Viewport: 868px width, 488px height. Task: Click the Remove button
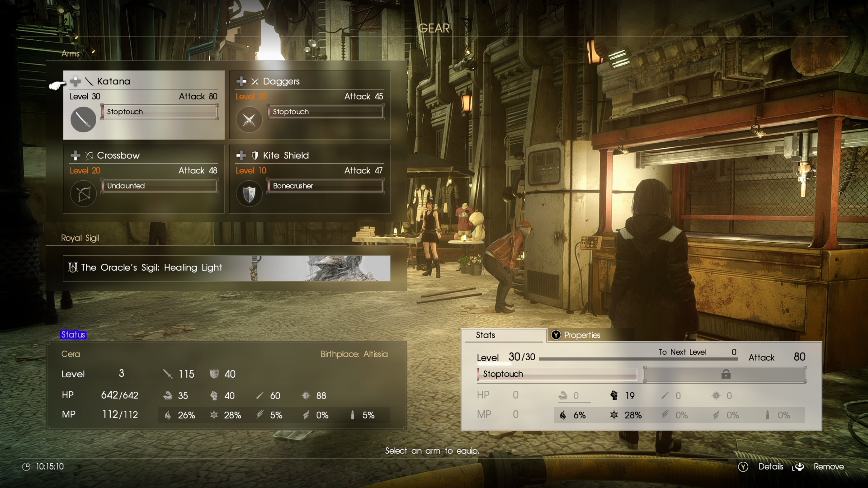[x=829, y=467]
